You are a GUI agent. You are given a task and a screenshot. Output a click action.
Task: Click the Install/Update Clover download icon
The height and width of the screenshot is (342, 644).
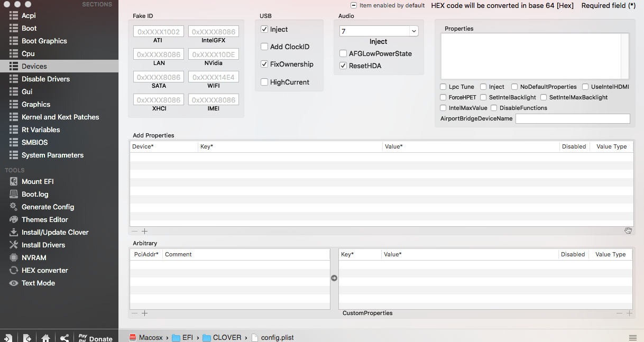pyautogui.click(x=14, y=233)
